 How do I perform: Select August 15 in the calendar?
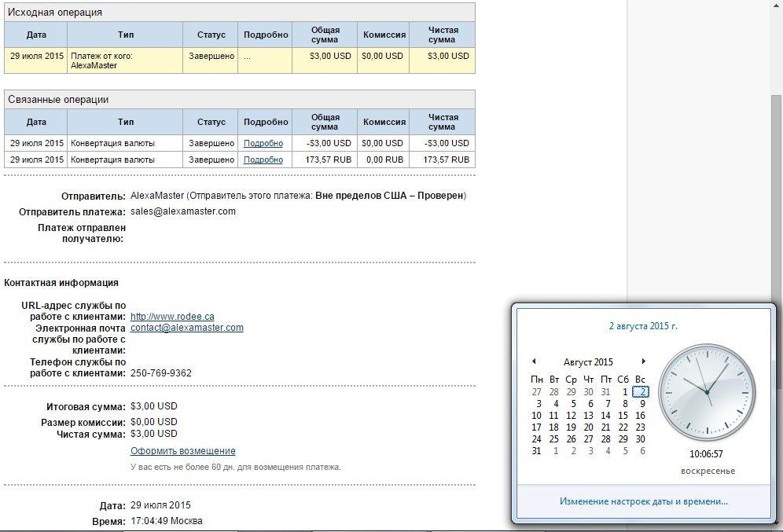[623, 416]
